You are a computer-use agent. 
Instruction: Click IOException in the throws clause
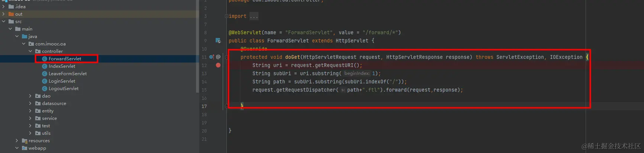click(566, 57)
